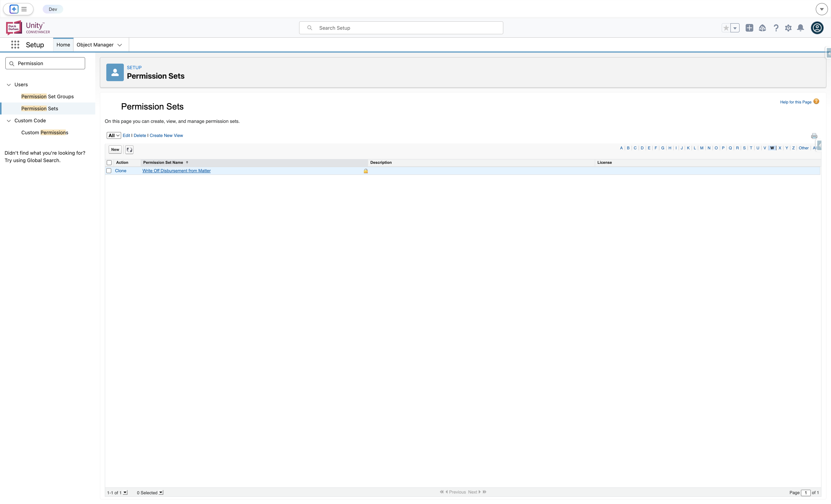Open the Help question mark icon

click(x=776, y=28)
